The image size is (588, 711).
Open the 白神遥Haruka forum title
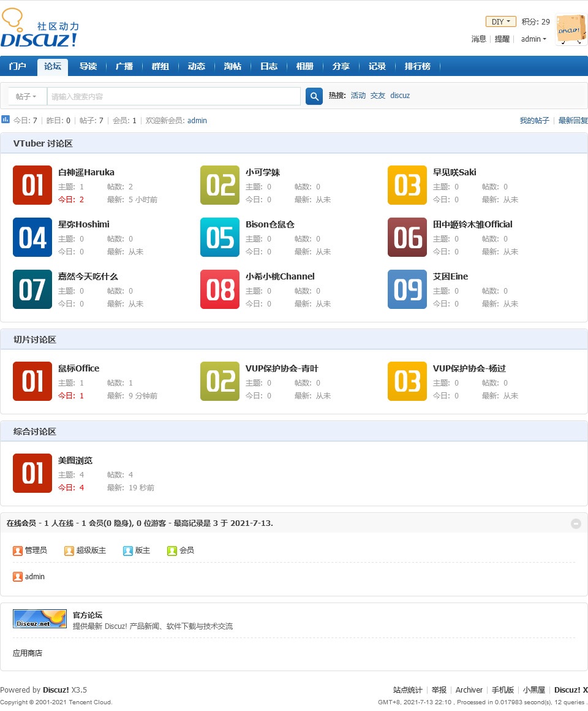86,172
